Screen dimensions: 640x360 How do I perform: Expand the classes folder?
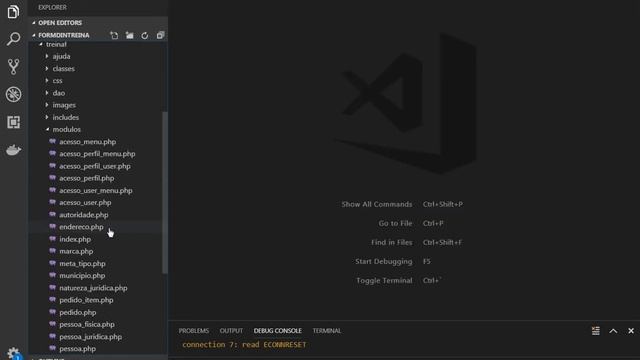pyautogui.click(x=98, y=69)
